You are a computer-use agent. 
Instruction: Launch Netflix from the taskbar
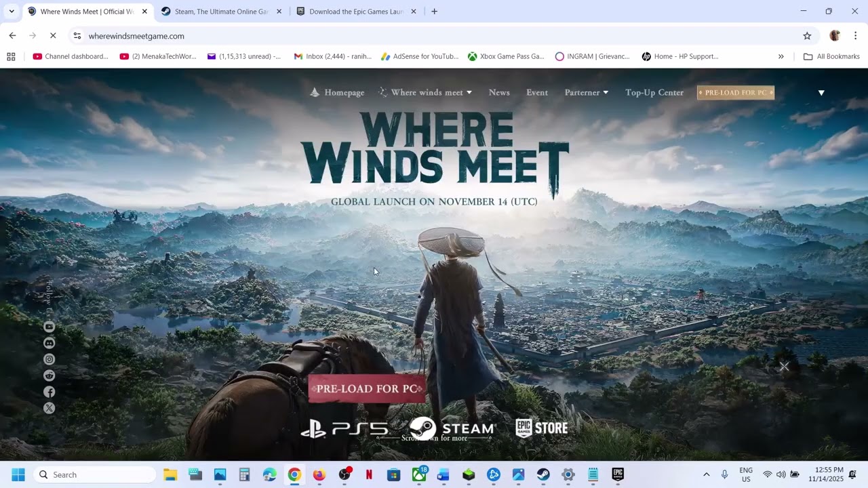[x=369, y=474]
